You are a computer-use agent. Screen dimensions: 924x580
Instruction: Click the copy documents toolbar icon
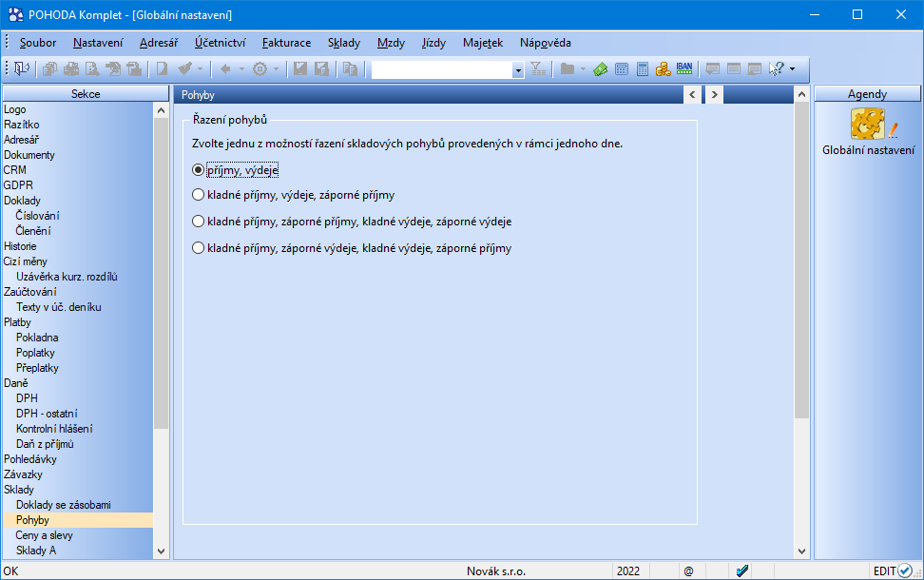click(x=49, y=69)
